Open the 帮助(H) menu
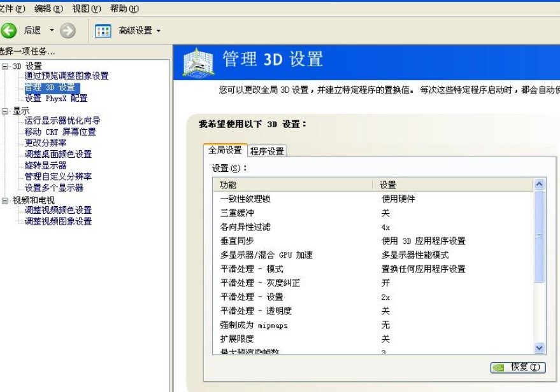 [x=124, y=8]
